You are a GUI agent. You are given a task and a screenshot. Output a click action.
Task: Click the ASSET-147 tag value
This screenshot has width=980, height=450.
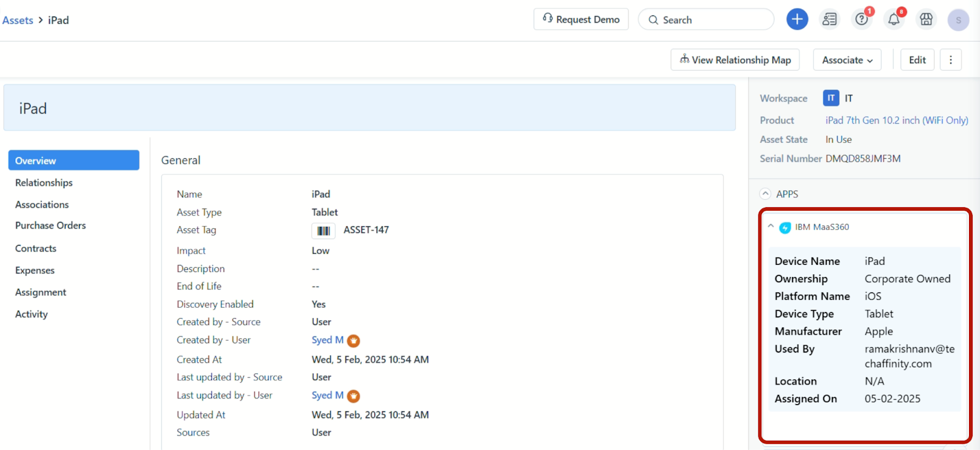click(x=366, y=230)
